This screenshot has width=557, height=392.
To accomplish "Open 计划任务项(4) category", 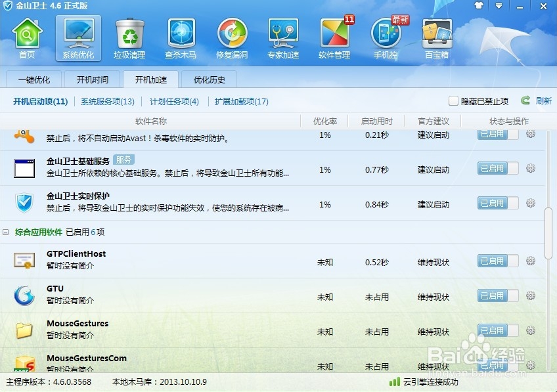I will 174,102.
